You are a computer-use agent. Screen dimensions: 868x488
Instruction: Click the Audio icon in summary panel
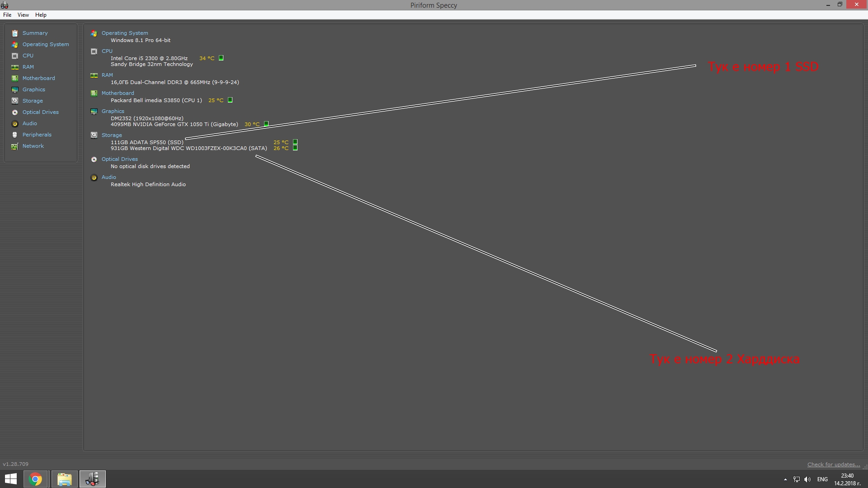click(94, 177)
